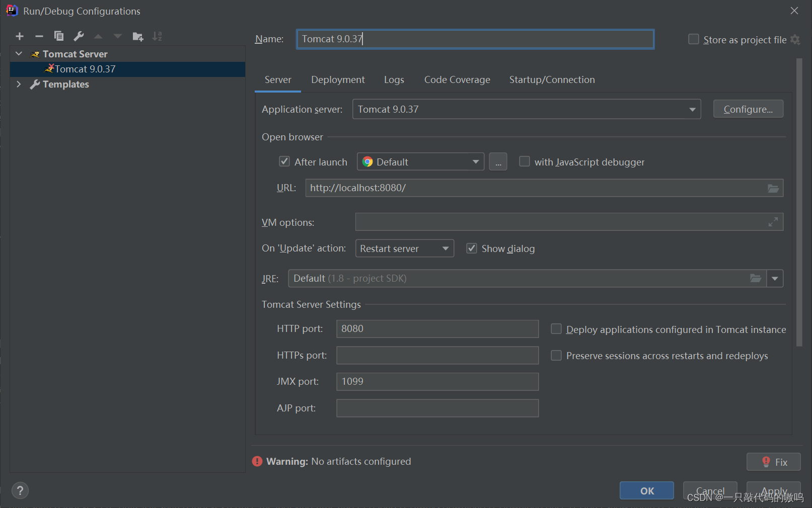Open the JRE dropdown arrow

point(775,278)
